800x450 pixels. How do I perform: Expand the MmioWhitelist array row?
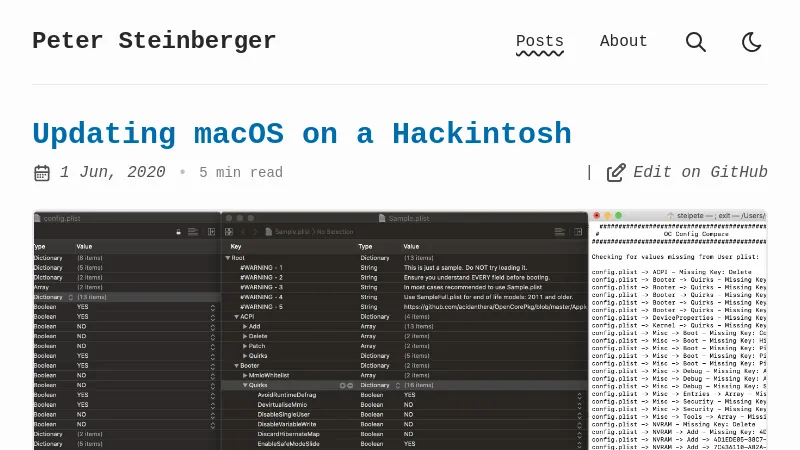point(243,375)
